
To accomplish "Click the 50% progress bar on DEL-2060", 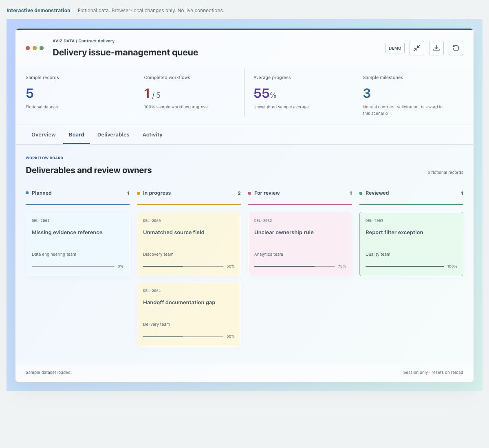I will [183, 266].
